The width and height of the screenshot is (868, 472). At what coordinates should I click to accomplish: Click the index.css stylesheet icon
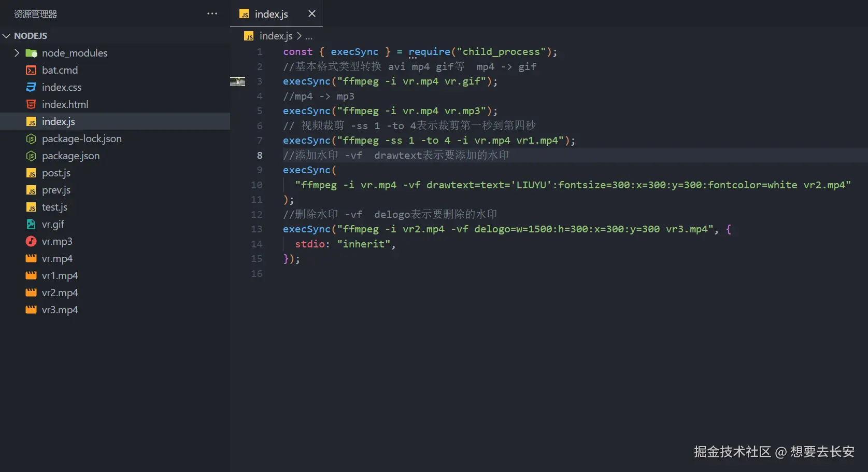tap(31, 87)
